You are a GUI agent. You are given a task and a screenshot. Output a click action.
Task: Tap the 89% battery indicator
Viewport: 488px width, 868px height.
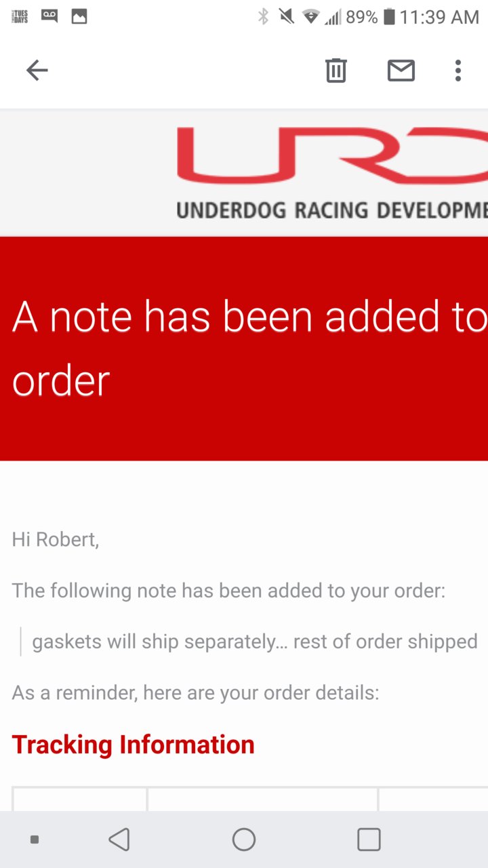[370, 17]
